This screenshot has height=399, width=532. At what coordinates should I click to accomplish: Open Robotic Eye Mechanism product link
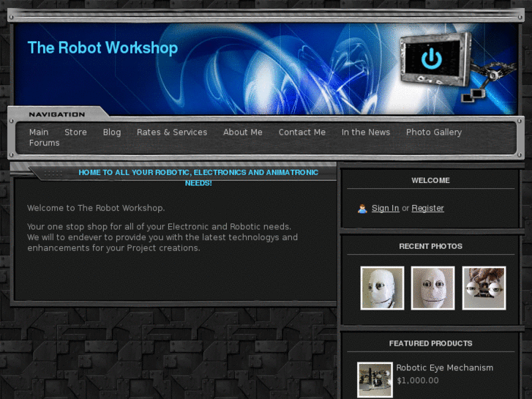tap(445, 368)
